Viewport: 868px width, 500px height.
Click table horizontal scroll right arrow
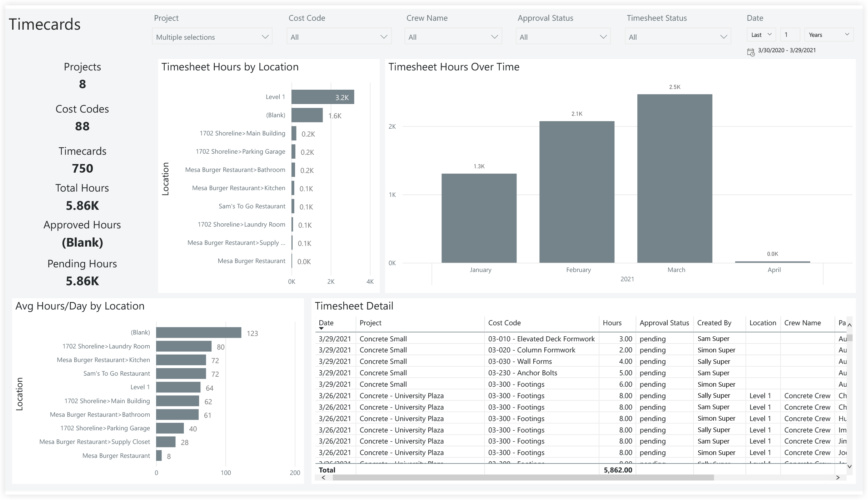coord(838,477)
